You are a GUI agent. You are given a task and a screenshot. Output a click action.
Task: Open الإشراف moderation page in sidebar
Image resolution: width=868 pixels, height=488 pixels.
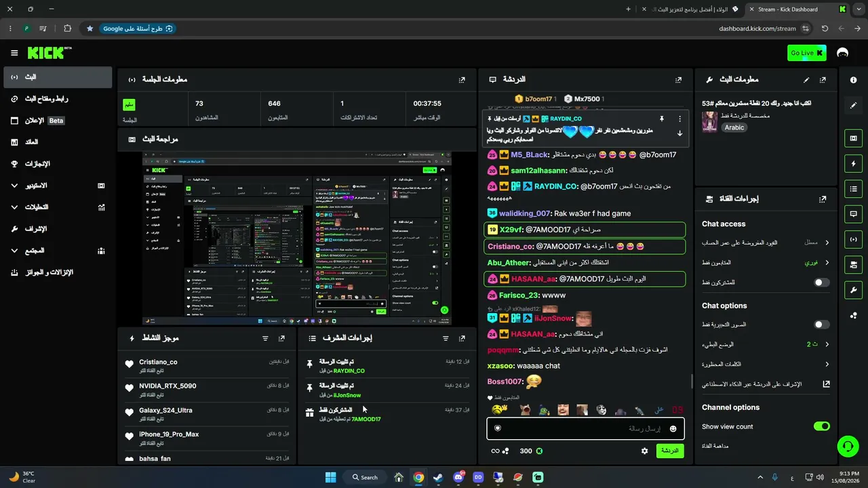coord(58,229)
